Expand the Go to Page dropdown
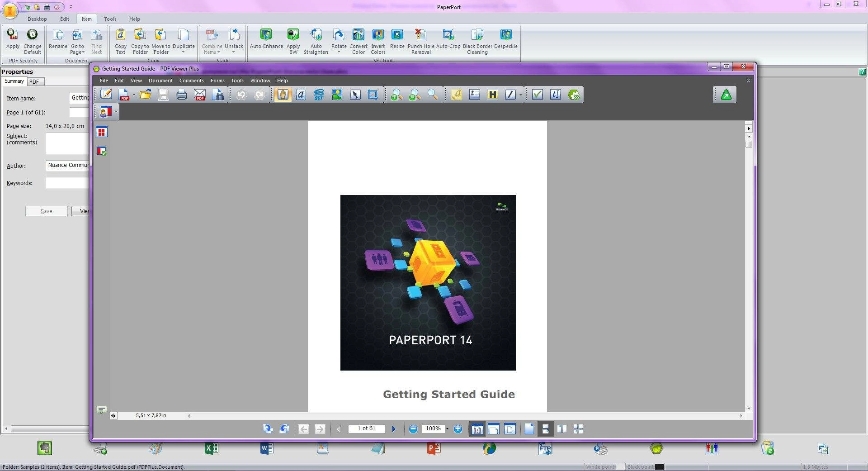The width and height of the screenshot is (868, 471). 83,52
